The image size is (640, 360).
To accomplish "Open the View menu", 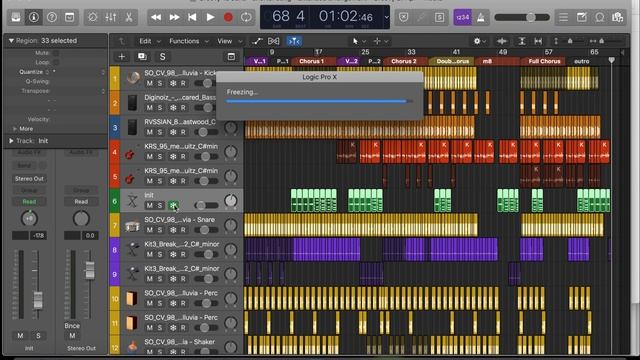I will [229, 41].
